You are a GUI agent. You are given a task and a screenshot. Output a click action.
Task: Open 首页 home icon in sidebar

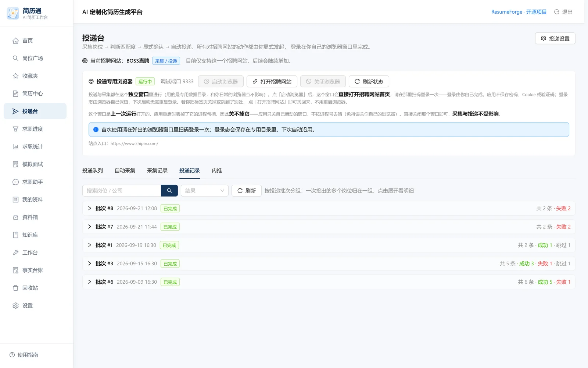[15, 40]
